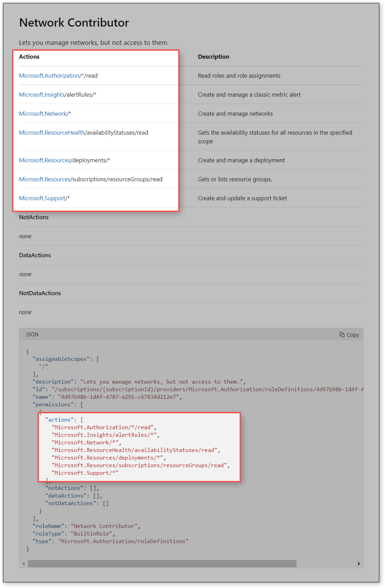Click the "roleName" line in JSON
Image resolution: width=385 pixels, height=588 pixels.
(86, 526)
